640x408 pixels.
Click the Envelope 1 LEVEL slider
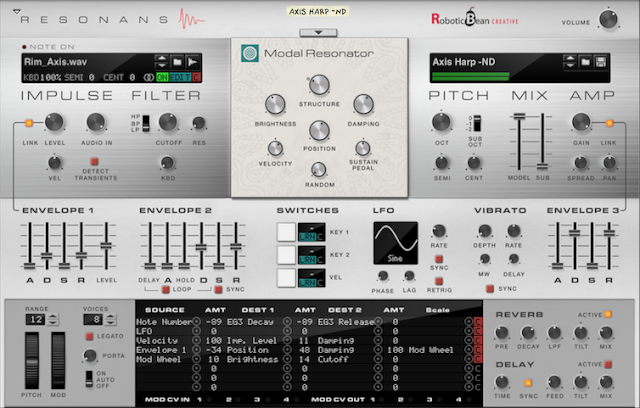106,245
